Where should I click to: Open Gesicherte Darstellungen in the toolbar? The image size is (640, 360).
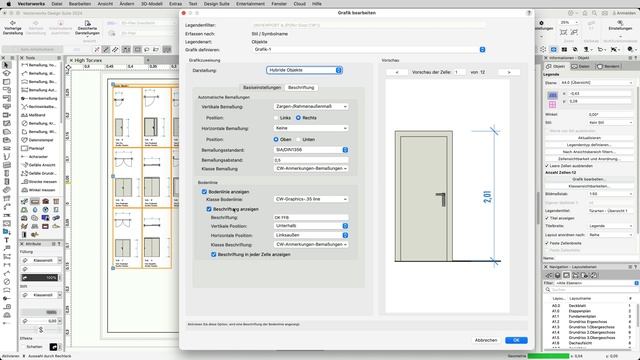pos(87,27)
